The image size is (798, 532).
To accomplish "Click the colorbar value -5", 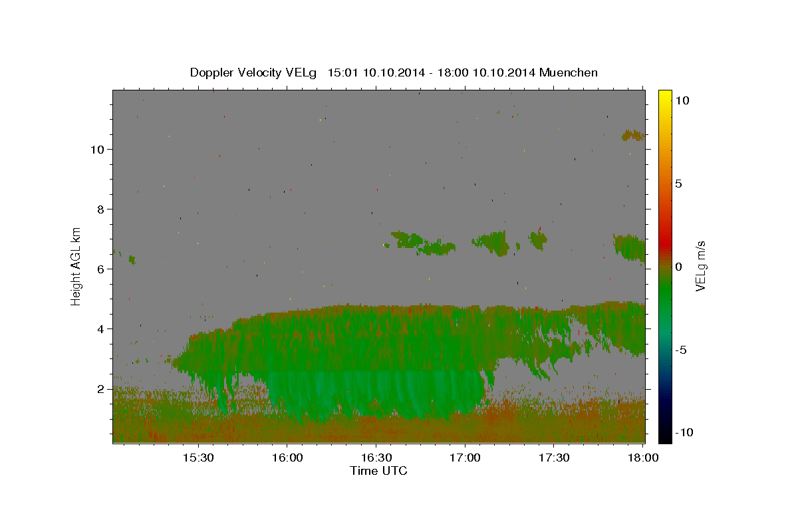I will coord(681,350).
